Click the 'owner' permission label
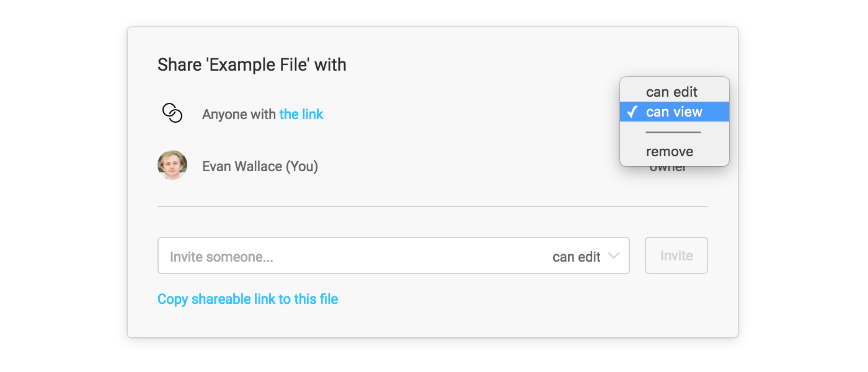868x372 pixels. [668, 166]
